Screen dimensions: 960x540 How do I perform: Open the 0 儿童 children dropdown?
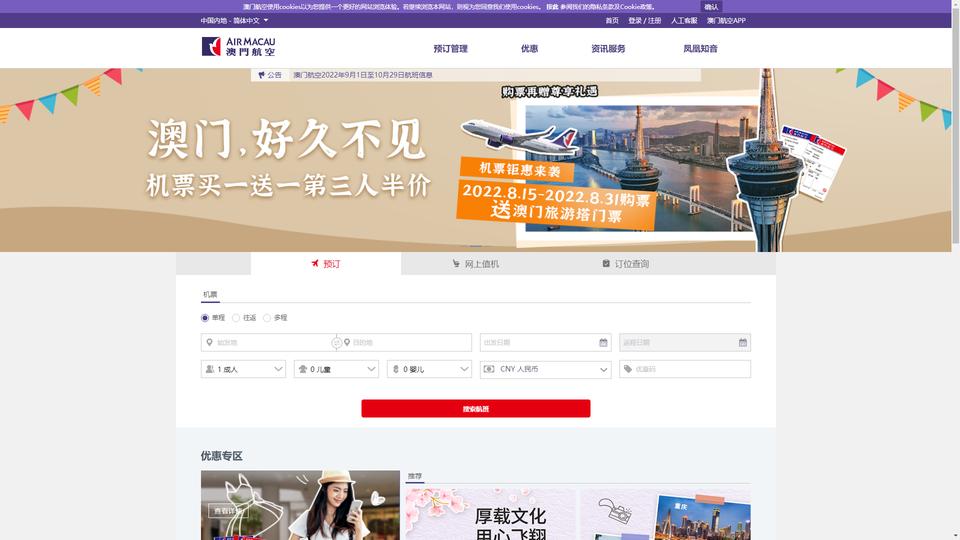click(336, 369)
